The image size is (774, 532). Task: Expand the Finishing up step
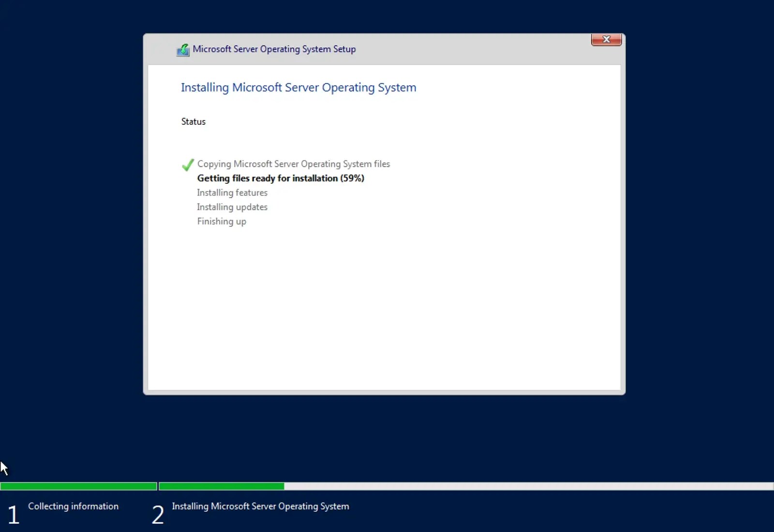pos(222,221)
